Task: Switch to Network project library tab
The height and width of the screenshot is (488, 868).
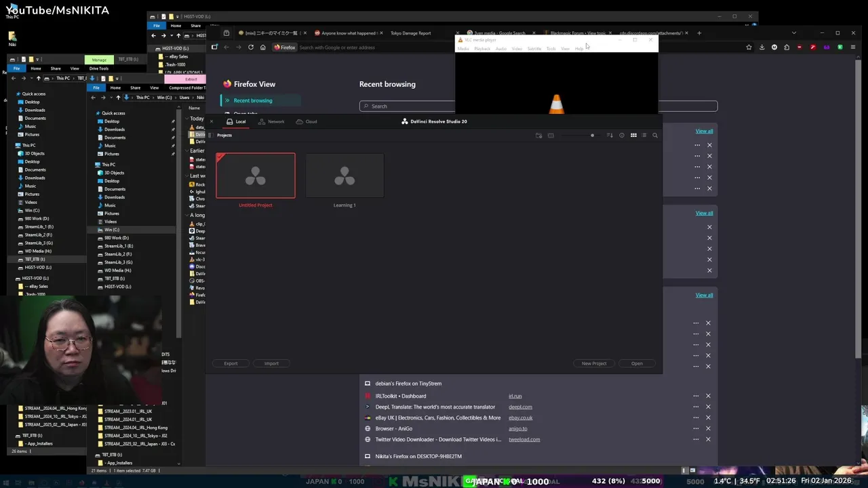Action: coord(271,121)
